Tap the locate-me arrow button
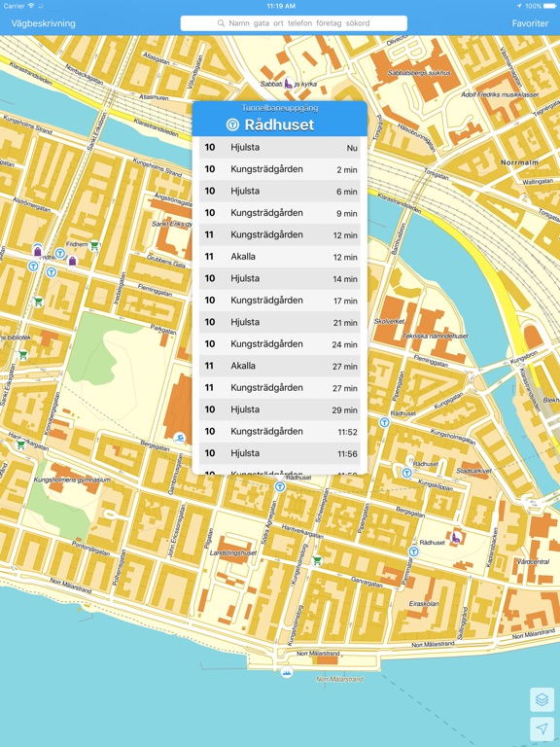Image resolution: width=560 pixels, height=747 pixels. click(542, 729)
